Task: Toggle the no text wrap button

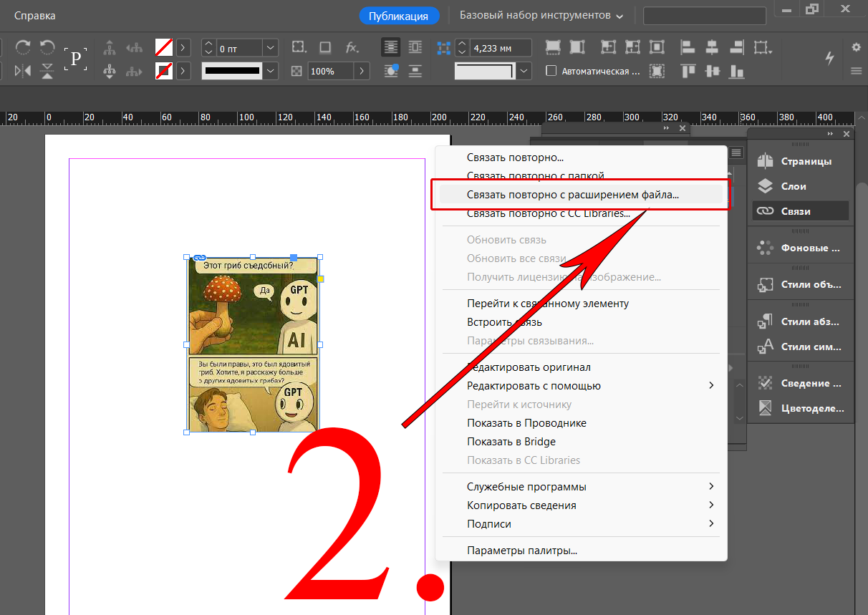Action: [x=391, y=47]
